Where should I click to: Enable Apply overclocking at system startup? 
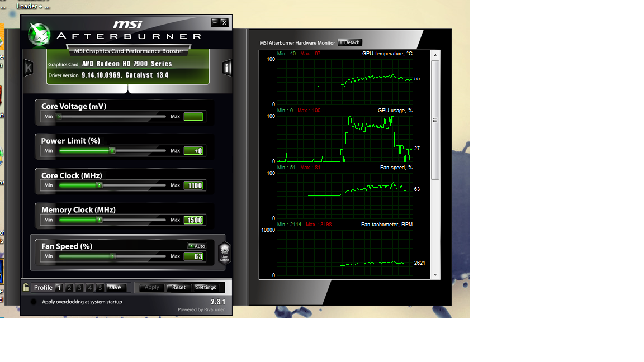point(34,302)
